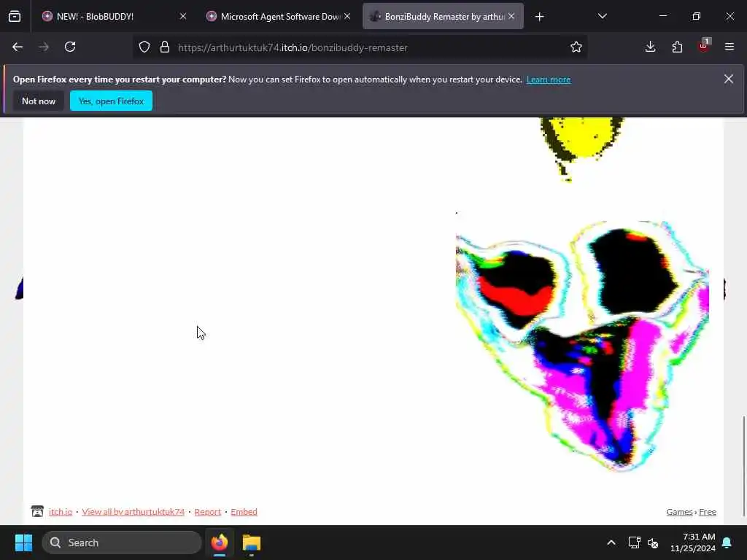The width and height of the screenshot is (747, 560).
Task: Open the Games breadcrumb link
Action: pyautogui.click(x=679, y=512)
